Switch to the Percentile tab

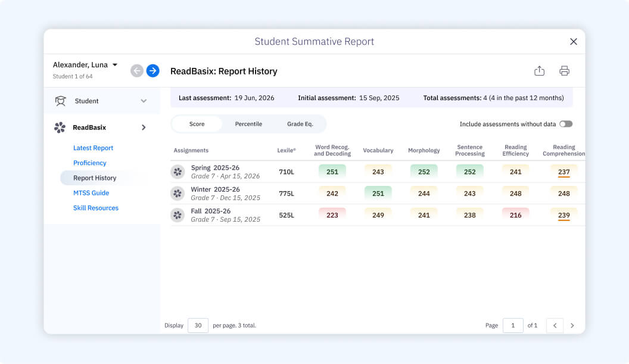[248, 124]
